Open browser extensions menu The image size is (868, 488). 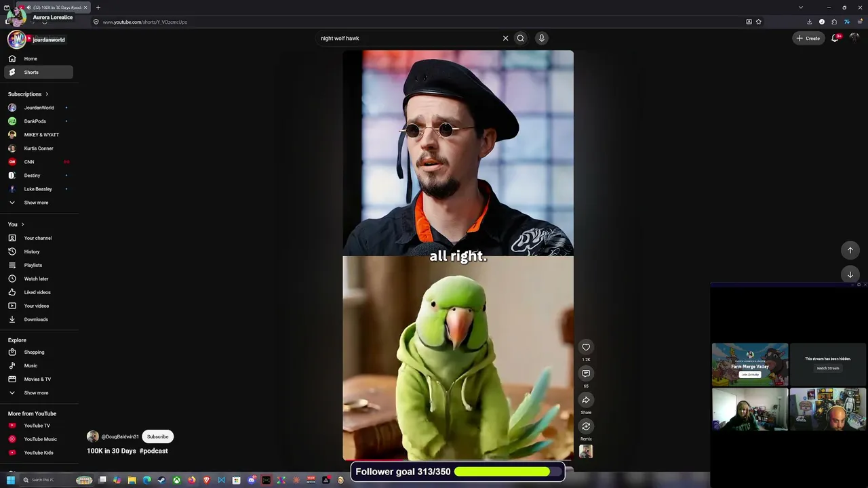point(834,22)
